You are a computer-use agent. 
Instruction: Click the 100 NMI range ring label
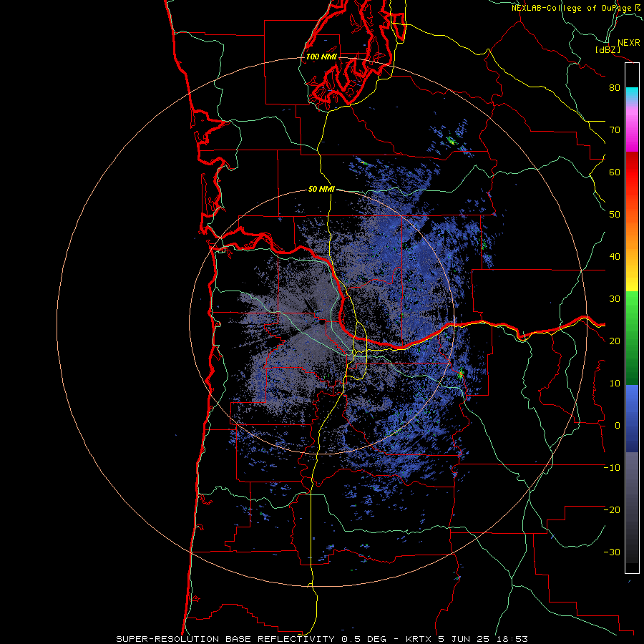pyautogui.click(x=321, y=57)
